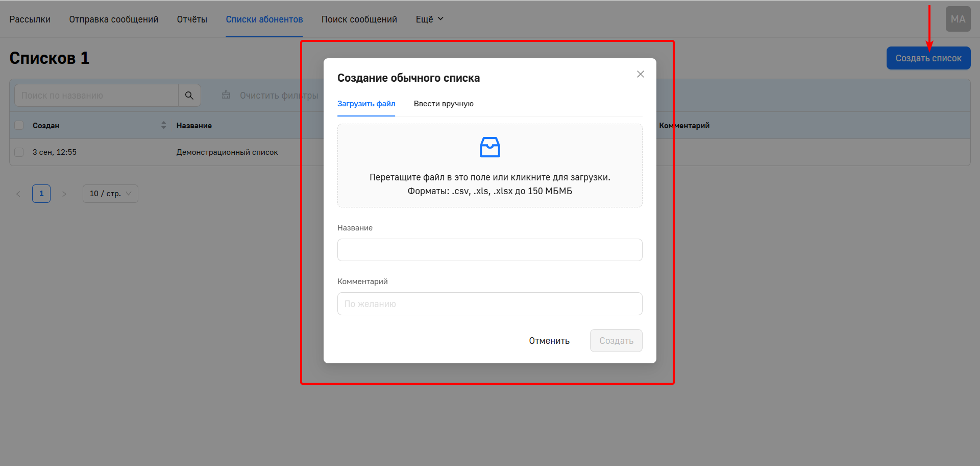This screenshot has height=466, width=980.
Task: Click the file upload inbox icon in the dialog
Action: (x=489, y=147)
